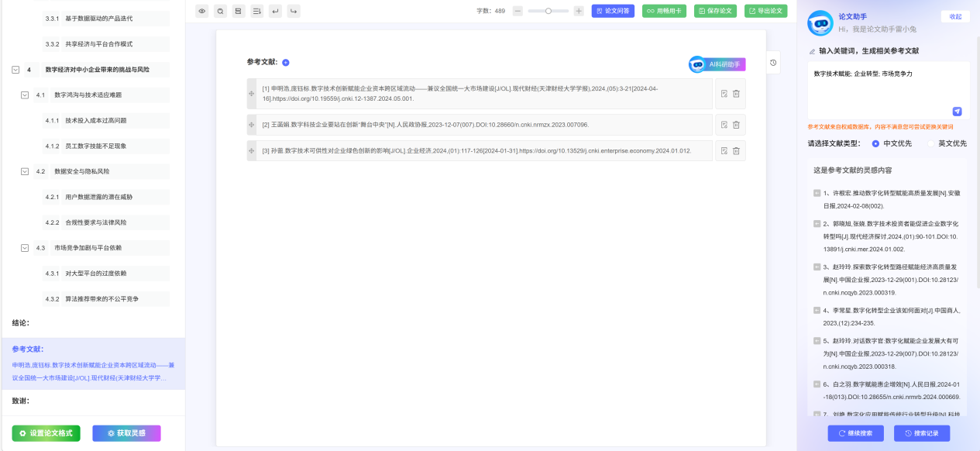This screenshot has height=451, width=980.
Task: Click 获取灵感 button
Action: click(126, 433)
